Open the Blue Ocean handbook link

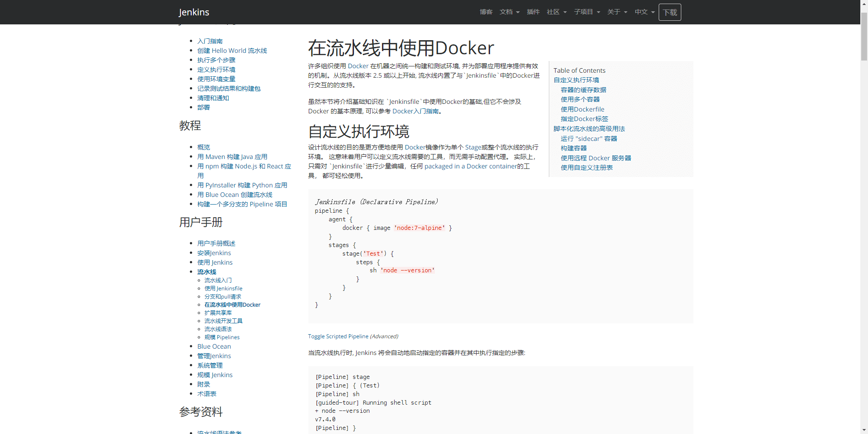[x=214, y=346]
